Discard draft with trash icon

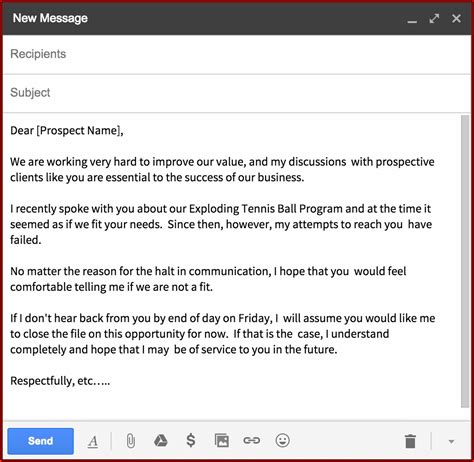tap(410, 441)
